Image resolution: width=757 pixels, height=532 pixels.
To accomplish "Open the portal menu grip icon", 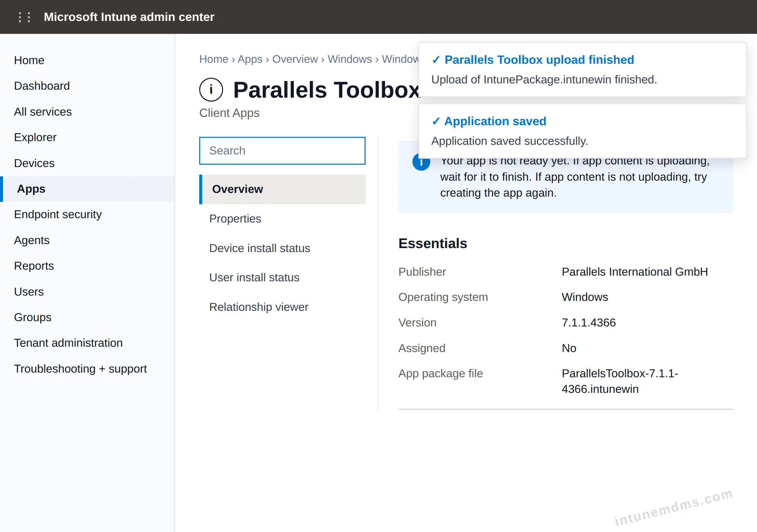I will (x=25, y=17).
